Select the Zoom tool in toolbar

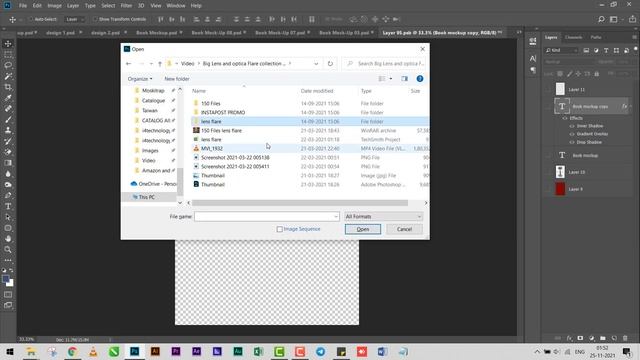(8, 249)
